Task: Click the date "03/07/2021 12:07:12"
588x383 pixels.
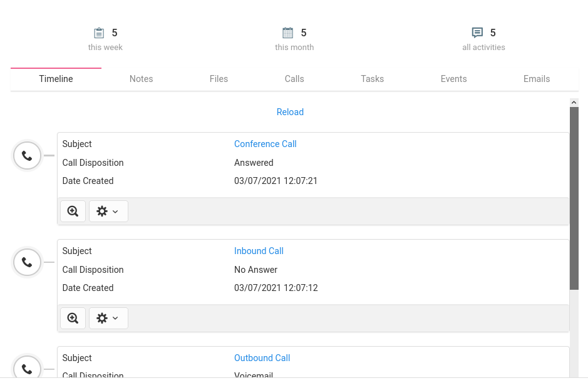Action: 276,288
